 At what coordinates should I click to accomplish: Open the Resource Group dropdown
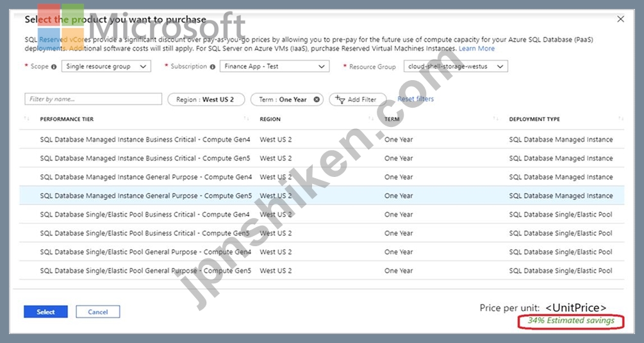(456, 66)
